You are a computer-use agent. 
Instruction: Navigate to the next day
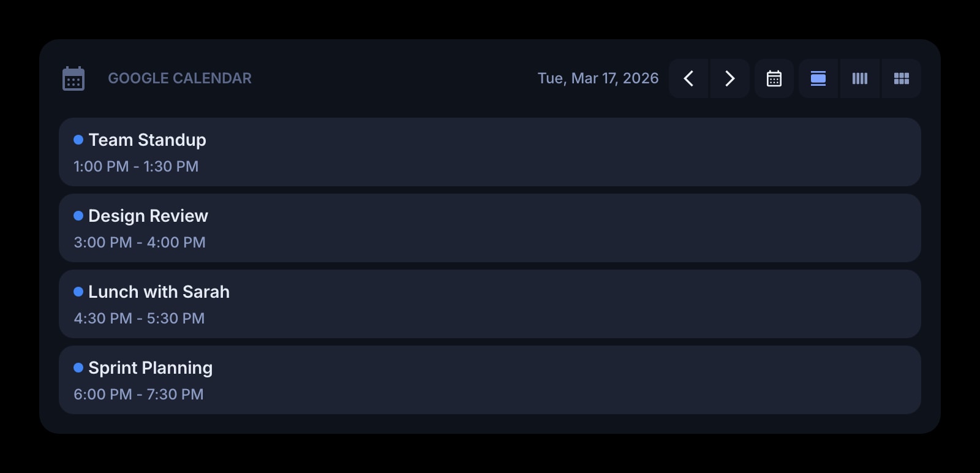click(729, 78)
